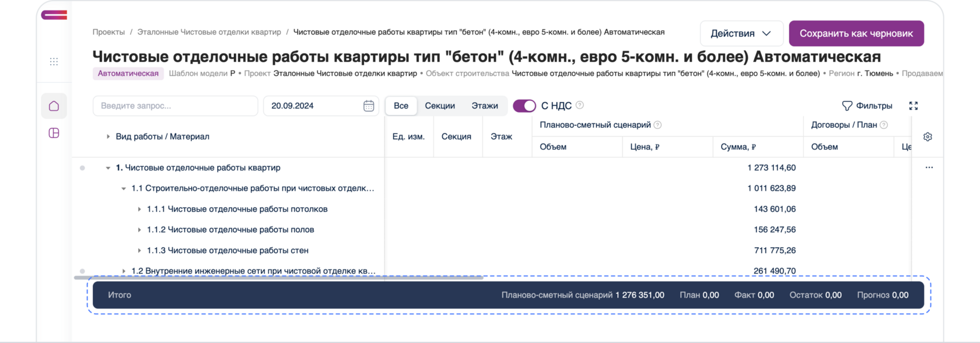Click the sum cell 156 247,56
The width and height of the screenshot is (980, 343).
tap(775, 230)
